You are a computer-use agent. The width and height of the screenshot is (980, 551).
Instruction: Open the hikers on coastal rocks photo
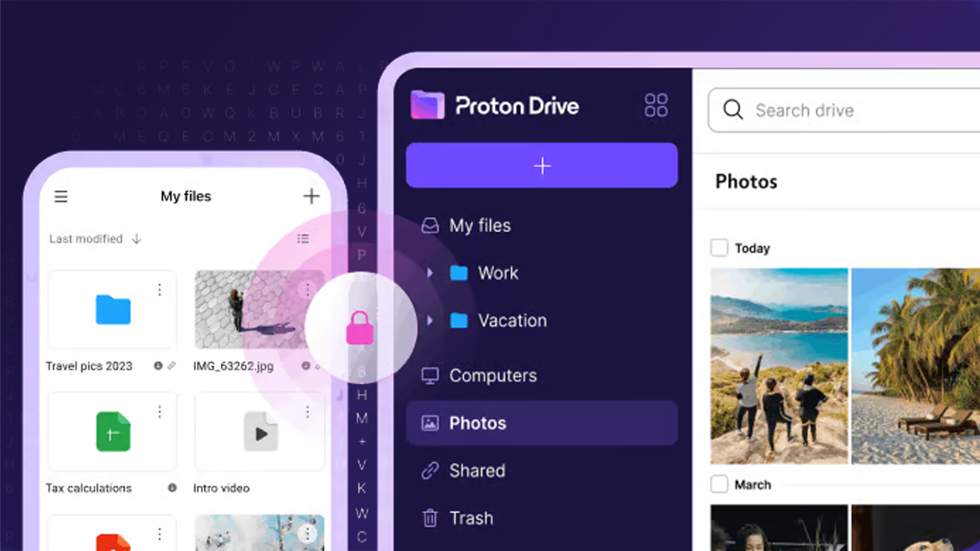tap(779, 366)
